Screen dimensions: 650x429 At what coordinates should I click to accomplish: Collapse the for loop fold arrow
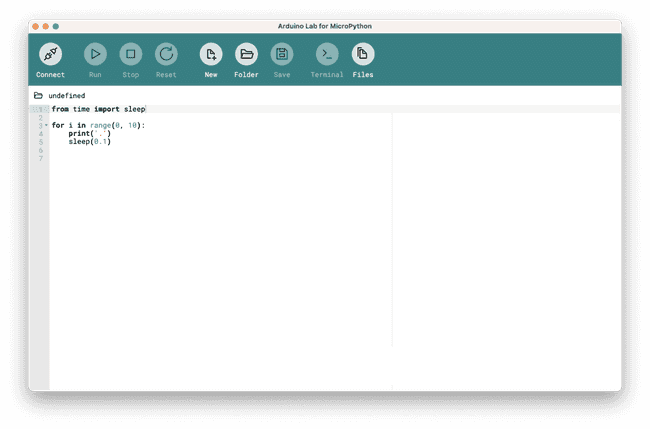click(46, 126)
